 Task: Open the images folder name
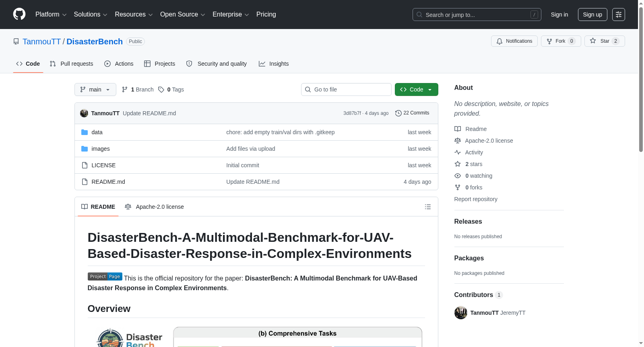tap(101, 149)
